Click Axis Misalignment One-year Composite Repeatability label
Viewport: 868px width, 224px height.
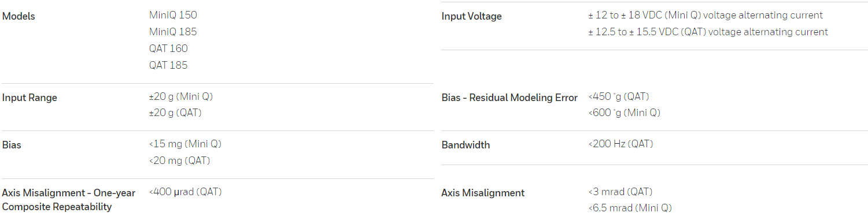pyautogui.click(x=69, y=200)
